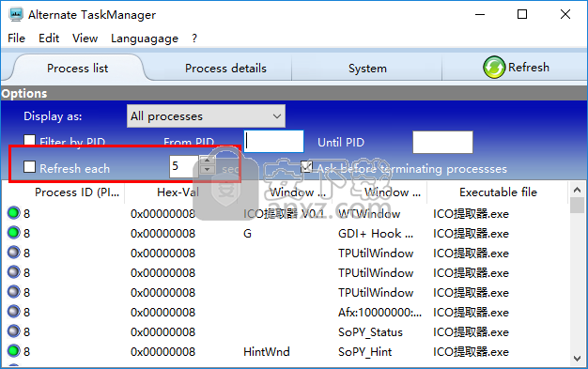Open the File menu
Screen dimensions: 588x369
coord(17,38)
